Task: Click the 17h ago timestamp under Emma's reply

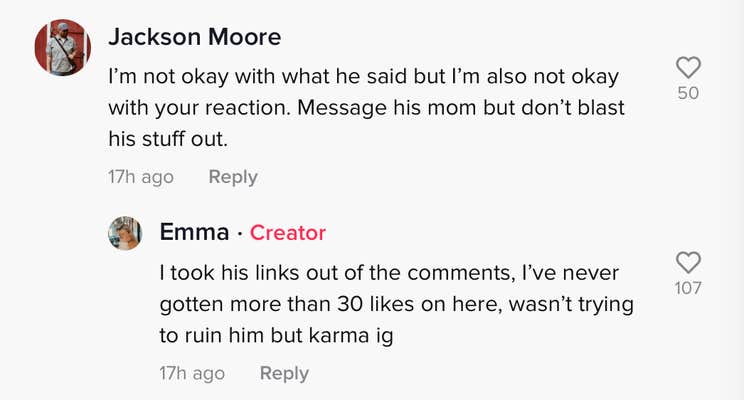Action: click(x=192, y=373)
